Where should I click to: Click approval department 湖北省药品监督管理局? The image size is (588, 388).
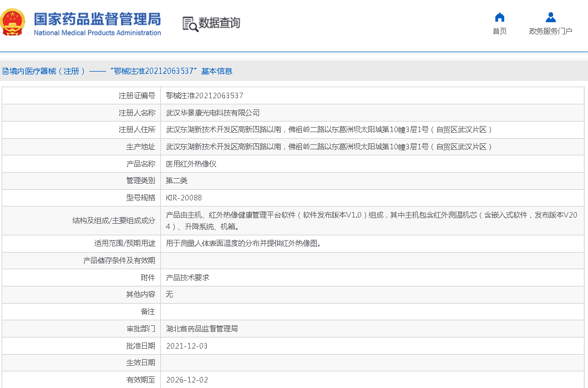201,329
